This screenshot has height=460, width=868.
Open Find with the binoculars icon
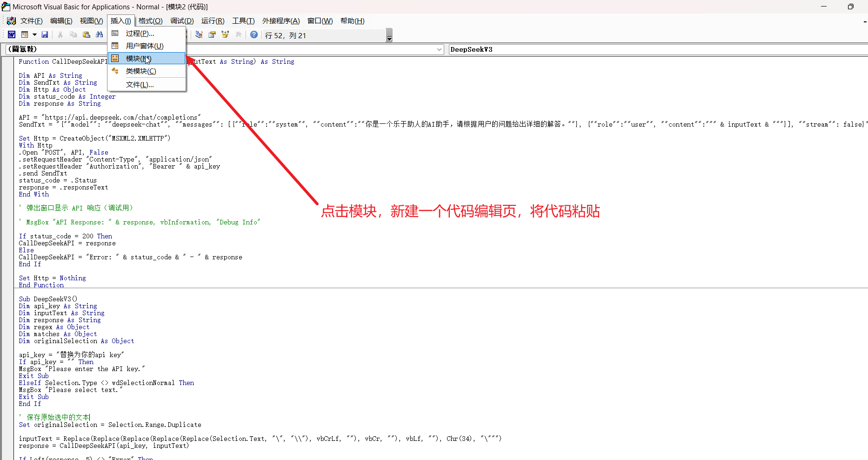(99, 34)
